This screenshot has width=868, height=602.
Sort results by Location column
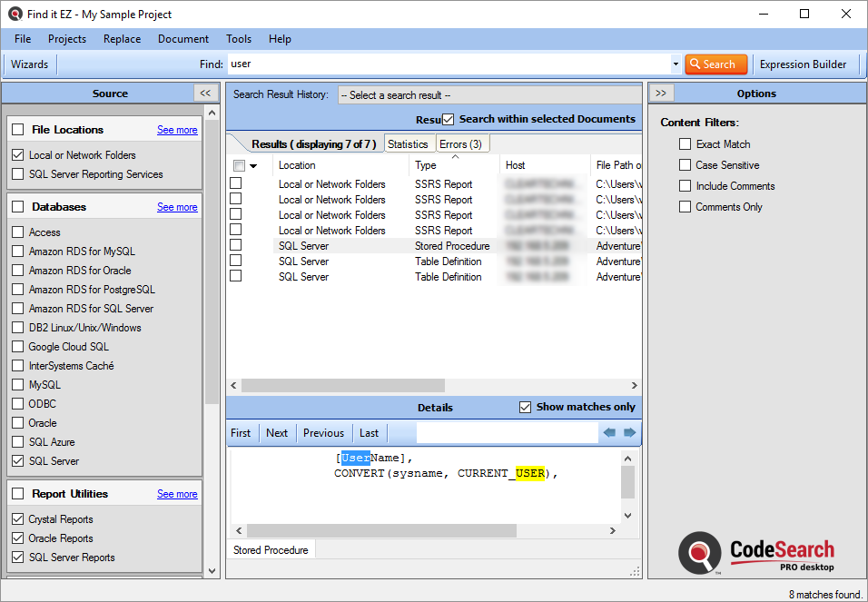[341, 165]
